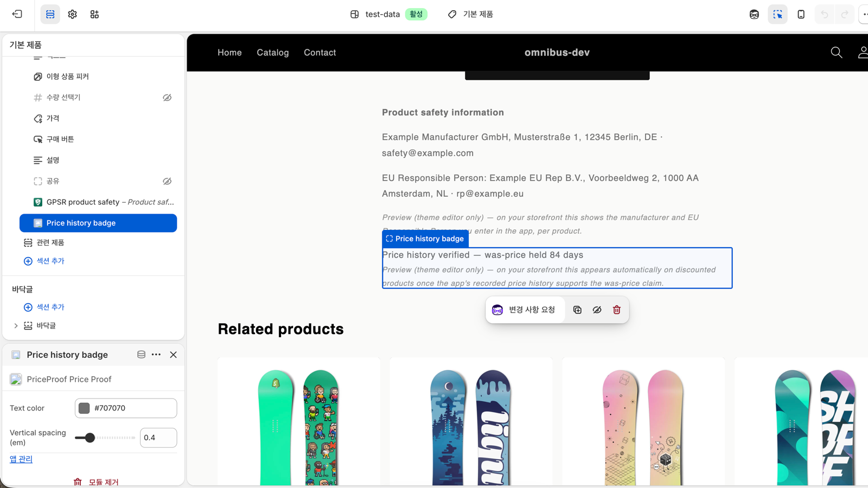
Task: Toggle the inspector selection icon
Action: (777, 15)
